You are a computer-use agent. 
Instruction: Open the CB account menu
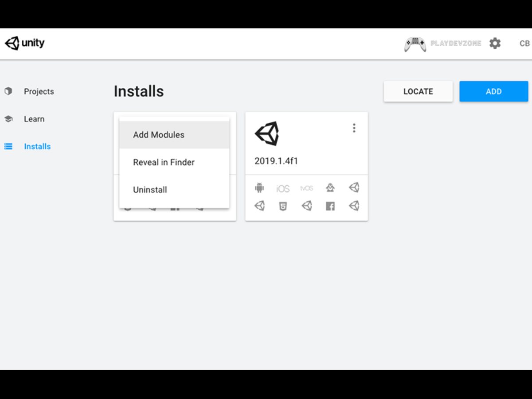point(524,43)
